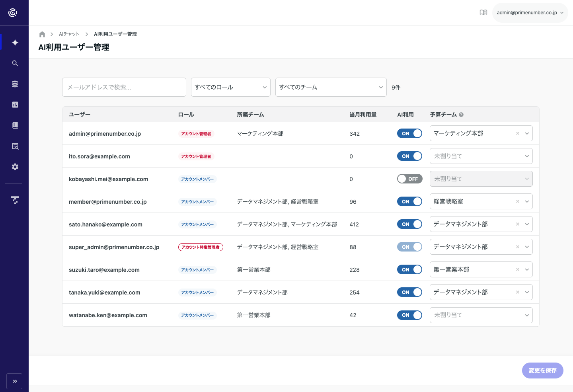Click the ユーザー column header
Screen dimensions: 573x392
click(80, 115)
